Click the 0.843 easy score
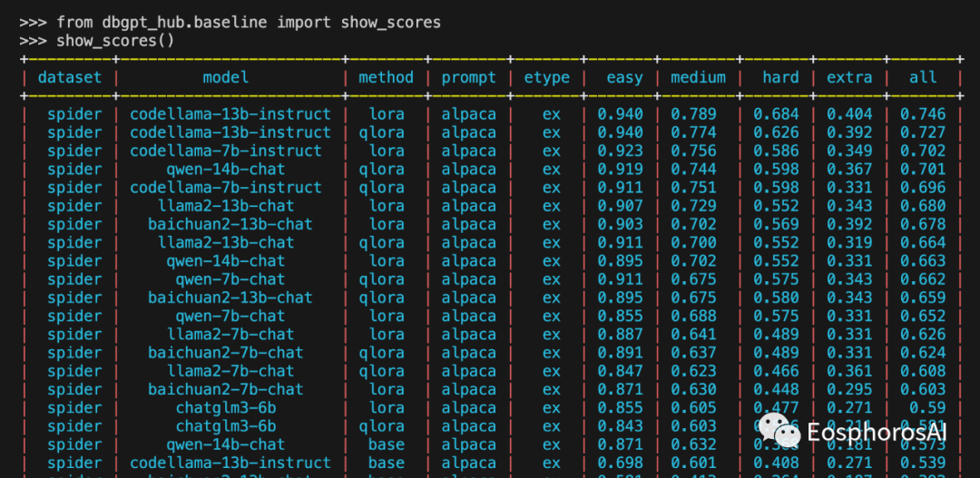The image size is (980, 478). point(620,425)
